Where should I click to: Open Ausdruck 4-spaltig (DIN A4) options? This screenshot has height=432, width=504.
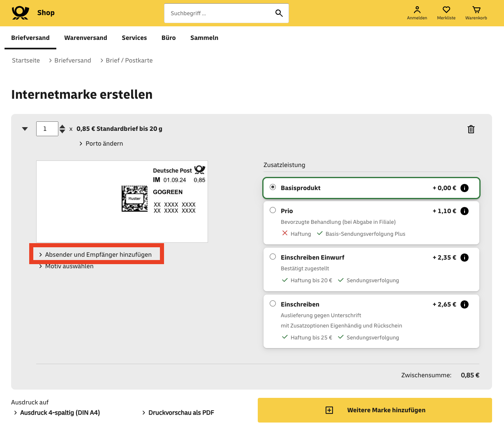pyautogui.click(x=57, y=413)
